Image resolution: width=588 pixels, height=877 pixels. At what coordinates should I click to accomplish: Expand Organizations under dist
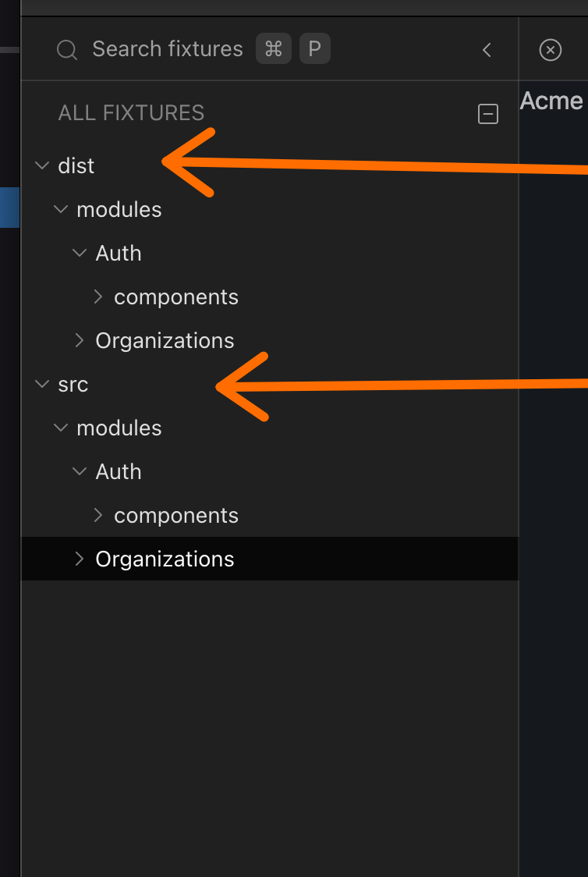(79, 340)
